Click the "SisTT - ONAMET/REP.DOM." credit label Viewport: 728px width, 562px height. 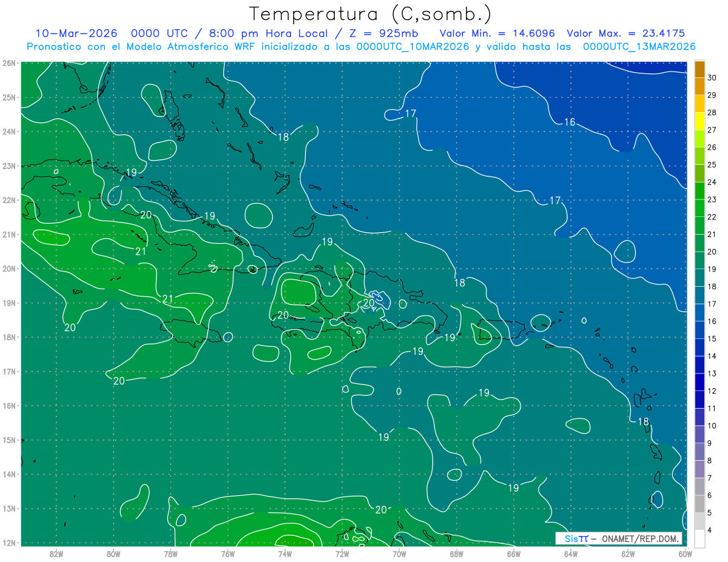coord(618,538)
